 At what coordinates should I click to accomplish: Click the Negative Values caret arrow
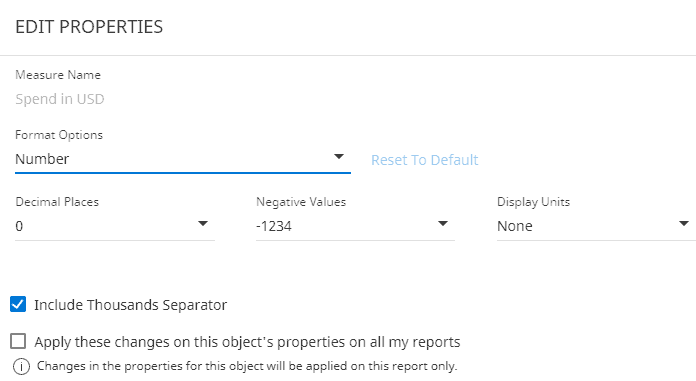tap(443, 224)
